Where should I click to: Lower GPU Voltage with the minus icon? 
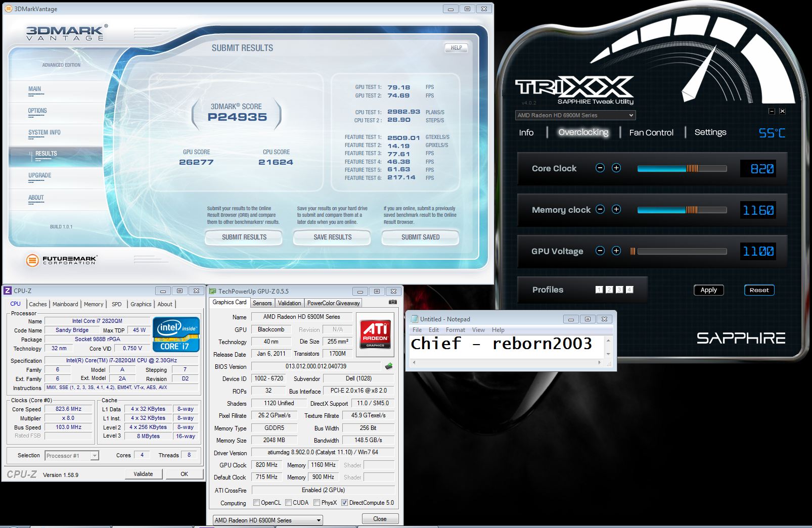click(x=600, y=251)
